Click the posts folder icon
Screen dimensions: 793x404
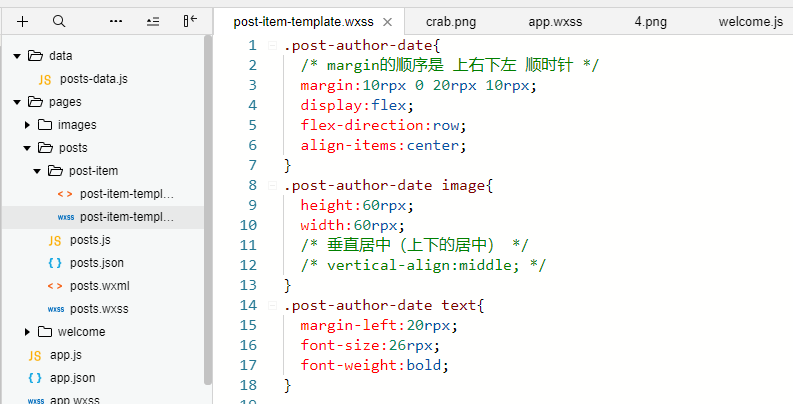[x=46, y=148]
